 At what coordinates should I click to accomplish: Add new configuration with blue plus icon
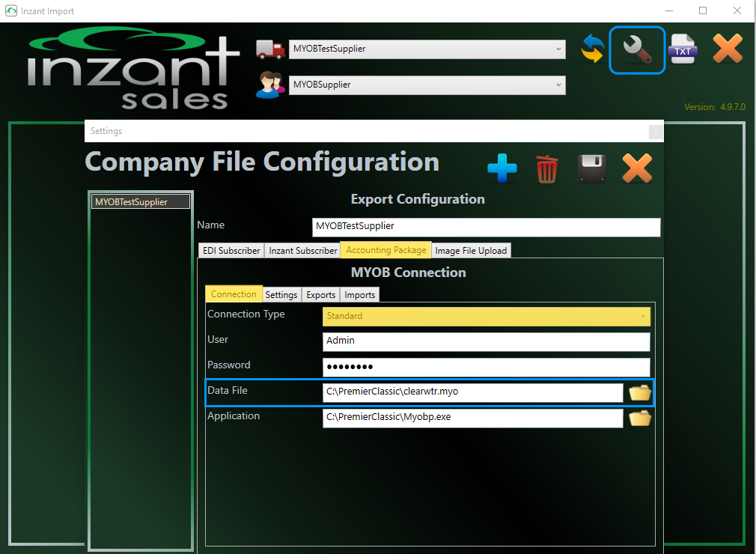point(502,168)
